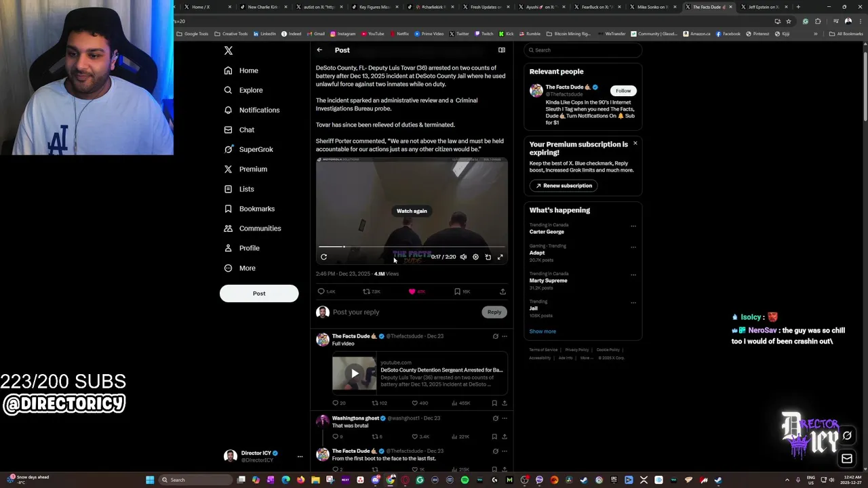Switch to New Charlie Kirk browser tab

(262, 7)
